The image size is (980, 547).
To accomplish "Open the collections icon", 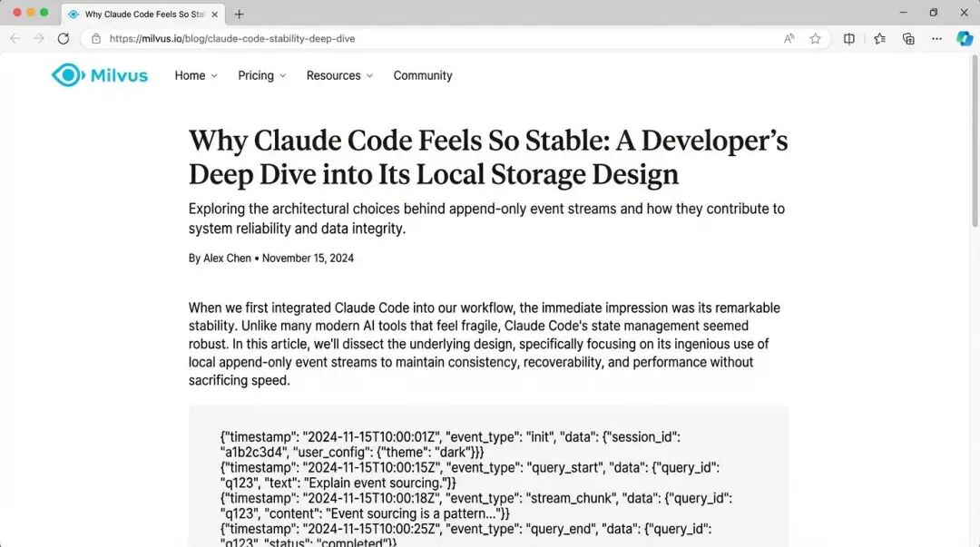I will pos(908,38).
